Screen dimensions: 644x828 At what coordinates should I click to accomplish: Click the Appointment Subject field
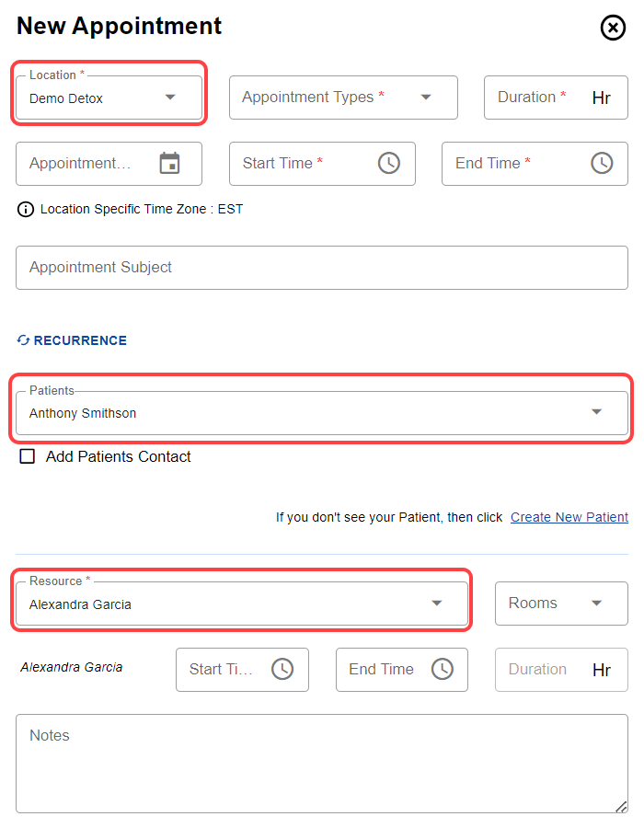point(322,268)
